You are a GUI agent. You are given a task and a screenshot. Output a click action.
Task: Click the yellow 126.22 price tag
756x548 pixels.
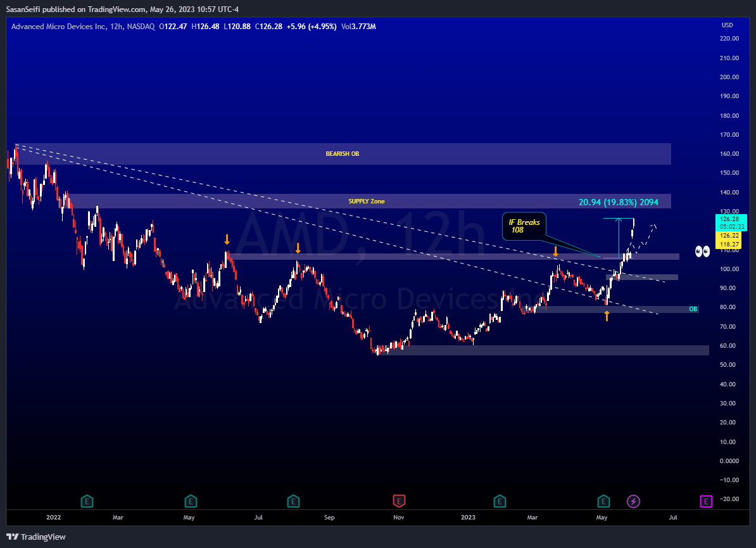point(729,236)
